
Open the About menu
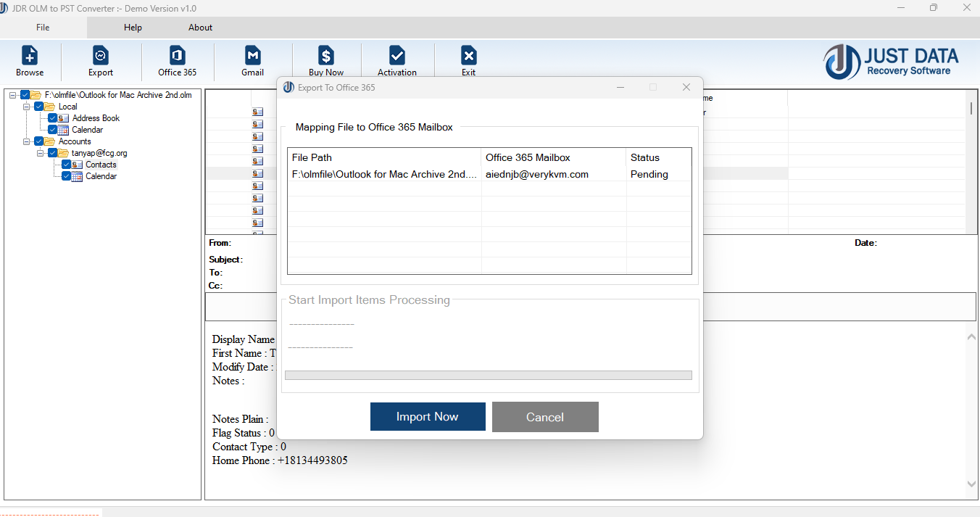pyautogui.click(x=201, y=28)
